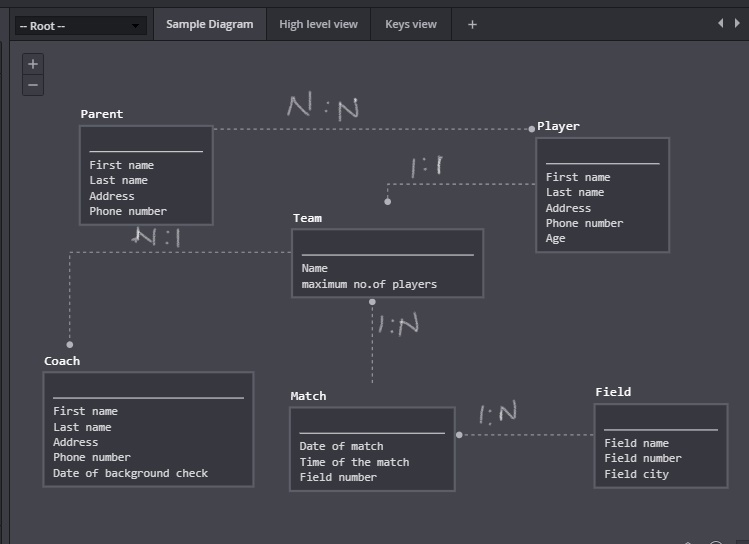The height and width of the screenshot is (544, 749).
Task: Click 'Field name' attribute
Action: pos(636,443)
